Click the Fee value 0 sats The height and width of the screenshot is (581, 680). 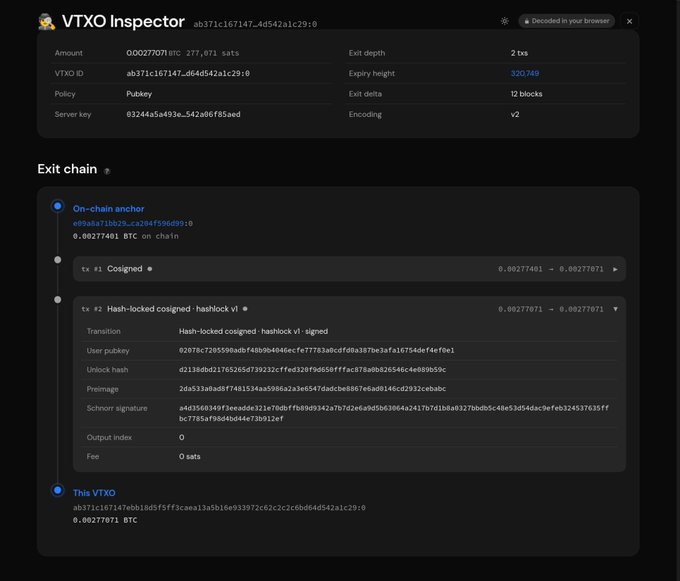(190, 457)
